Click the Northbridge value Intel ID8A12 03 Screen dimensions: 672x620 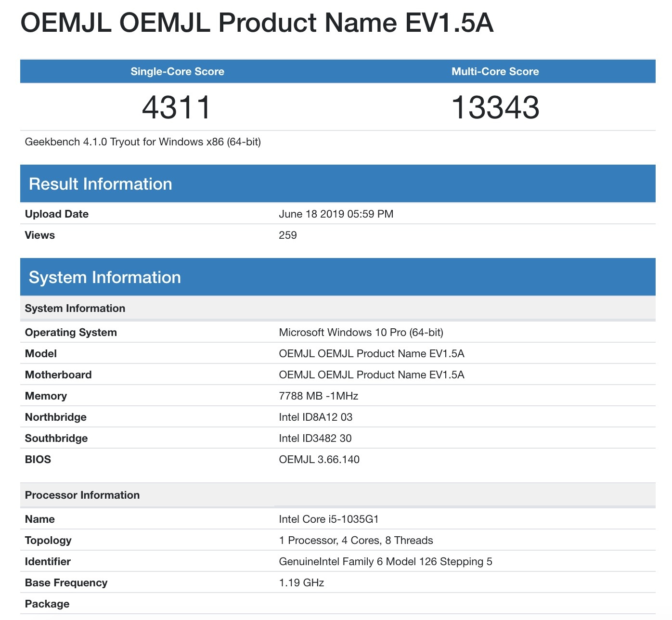[x=315, y=417]
